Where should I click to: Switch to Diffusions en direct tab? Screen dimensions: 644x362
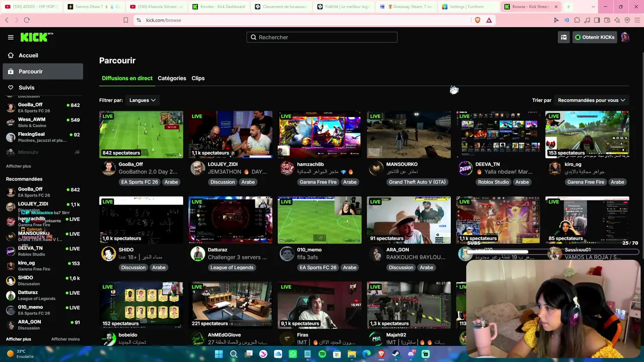(127, 78)
